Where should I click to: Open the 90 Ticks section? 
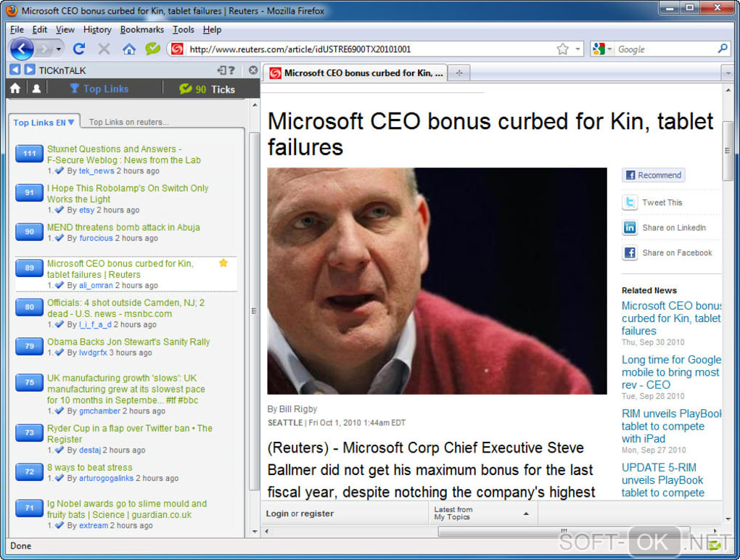207,89
